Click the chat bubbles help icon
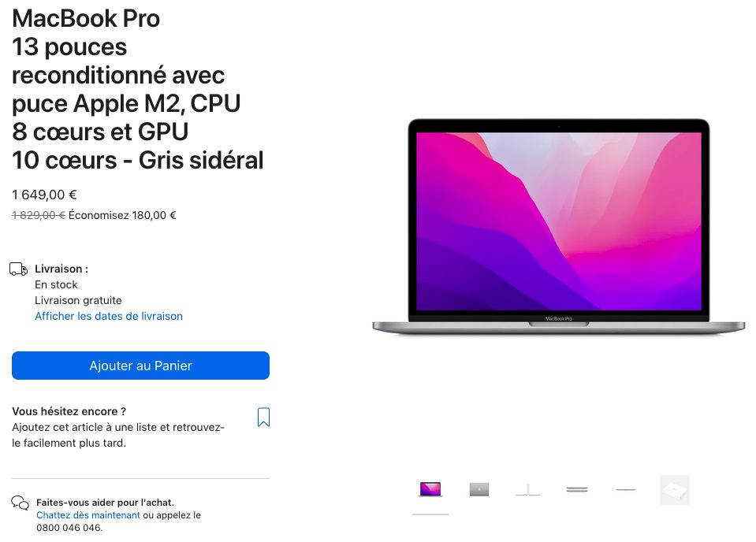The width and height of the screenshot is (756, 542). click(x=20, y=503)
